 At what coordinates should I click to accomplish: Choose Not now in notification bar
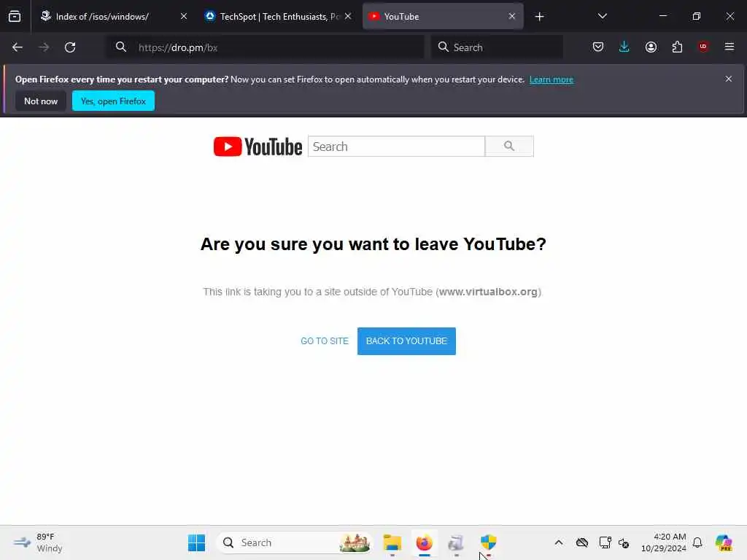tap(41, 101)
